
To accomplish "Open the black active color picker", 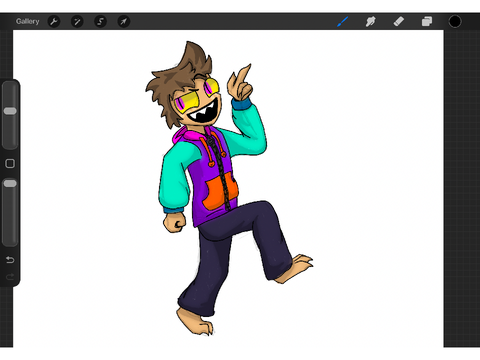I will tap(455, 22).
